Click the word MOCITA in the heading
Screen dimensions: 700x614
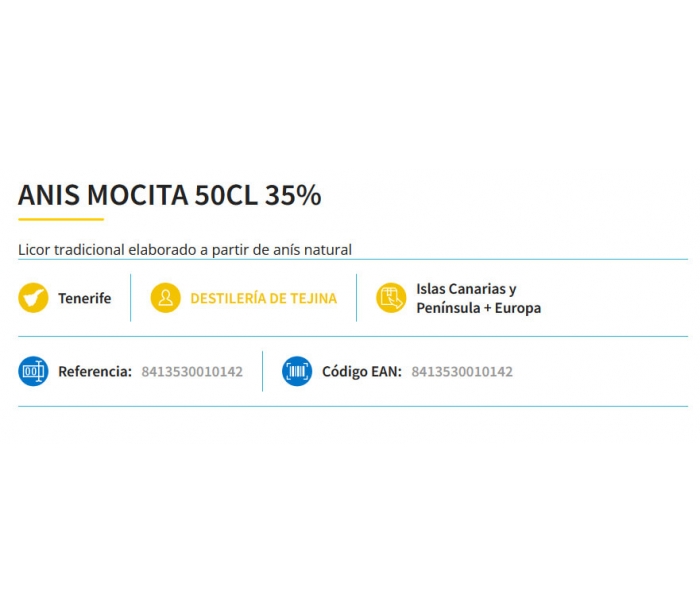pyautogui.click(x=138, y=195)
